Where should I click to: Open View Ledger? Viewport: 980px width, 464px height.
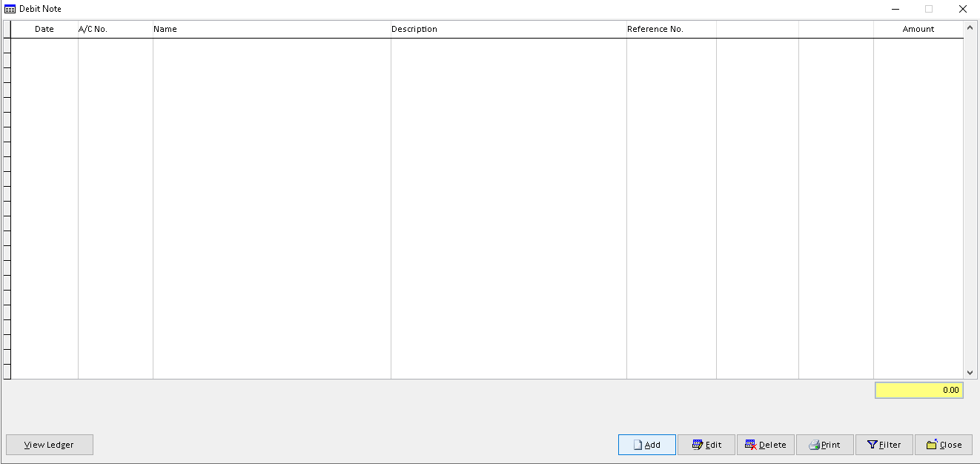click(50, 445)
